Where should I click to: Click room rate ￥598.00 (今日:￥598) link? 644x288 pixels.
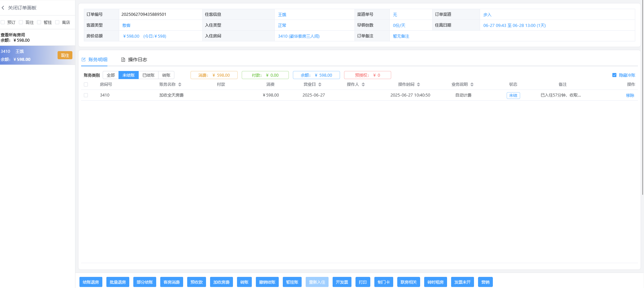[144, 36]
